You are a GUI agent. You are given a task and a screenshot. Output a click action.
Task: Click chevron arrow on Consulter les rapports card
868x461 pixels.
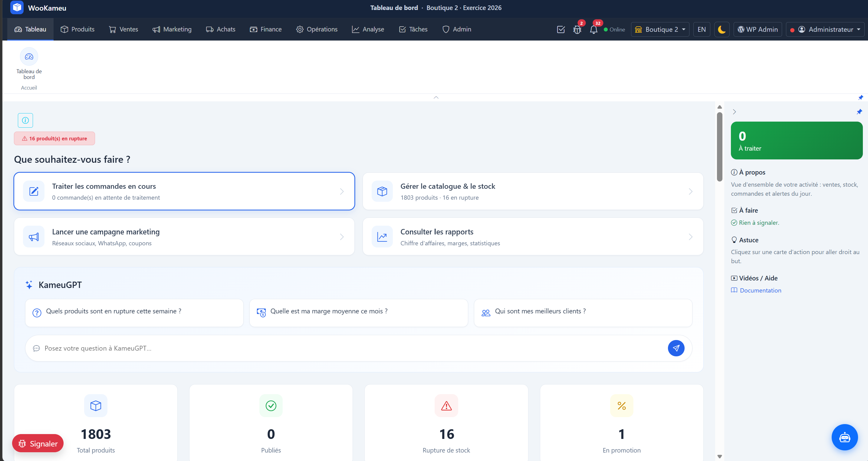click(x=690, y=237)
